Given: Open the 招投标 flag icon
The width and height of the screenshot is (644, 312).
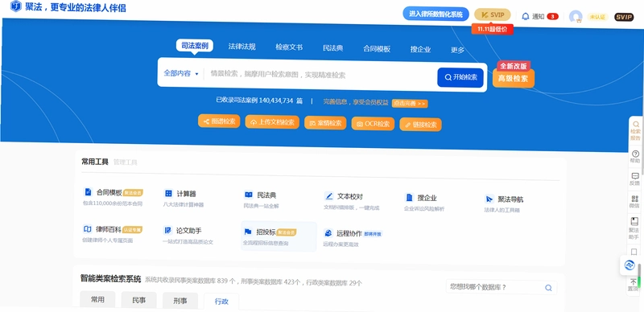Looking at the screenshot, I should [248, 232].
